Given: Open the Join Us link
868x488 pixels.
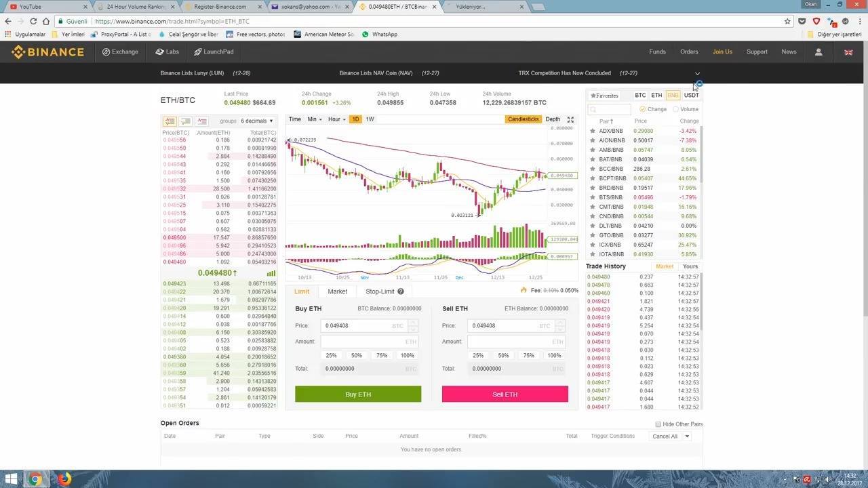Looking at the screenshot, I should [722, 52].
